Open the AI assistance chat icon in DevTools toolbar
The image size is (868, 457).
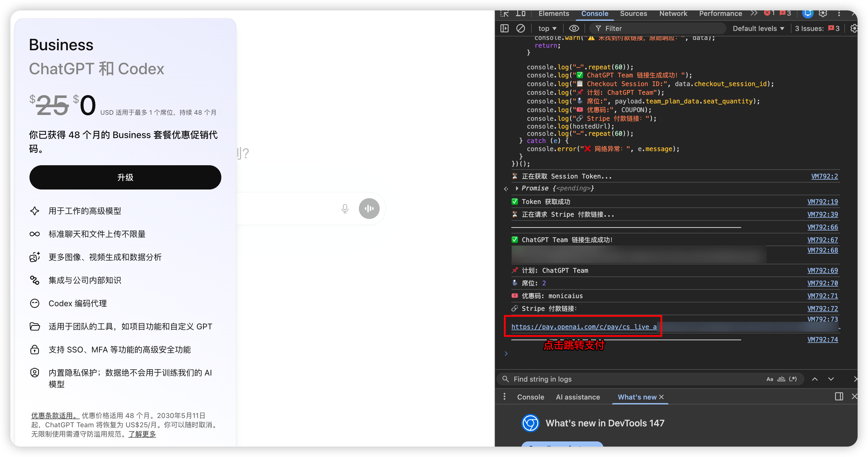[x=807, y=14]
